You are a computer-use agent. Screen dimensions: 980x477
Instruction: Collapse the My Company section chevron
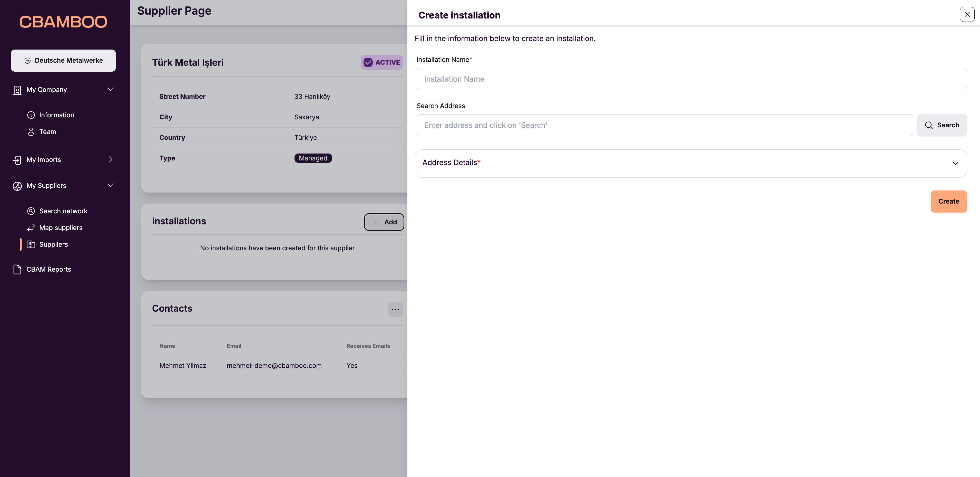click(110, 89)
